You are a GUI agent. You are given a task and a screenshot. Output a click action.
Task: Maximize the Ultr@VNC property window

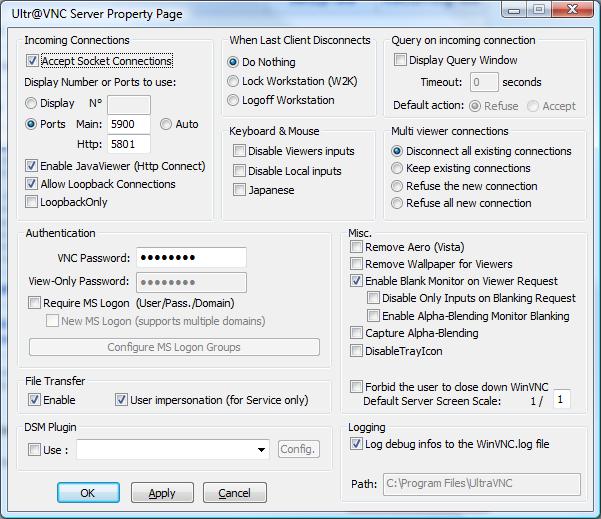(539, 10)
